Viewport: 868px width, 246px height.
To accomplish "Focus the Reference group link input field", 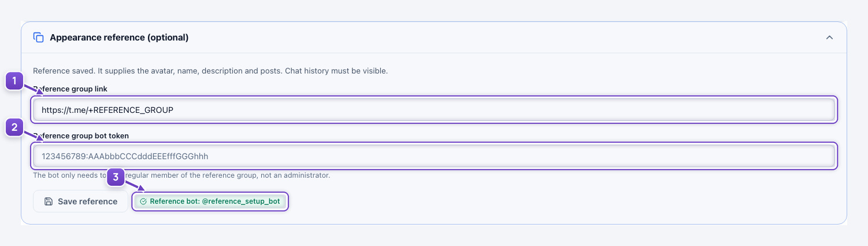I will point(434,109).
